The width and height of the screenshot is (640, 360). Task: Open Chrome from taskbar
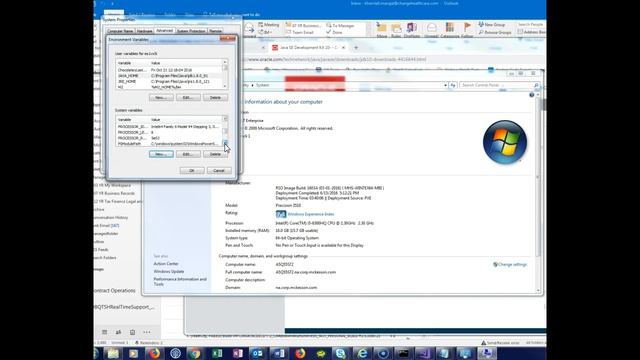coord(195,353)
